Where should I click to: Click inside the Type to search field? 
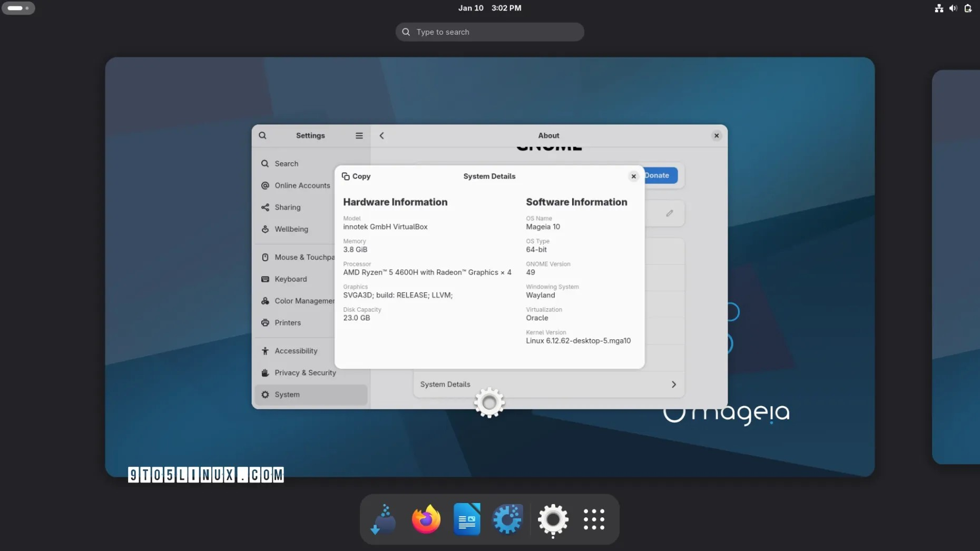(x=489, y=32)
